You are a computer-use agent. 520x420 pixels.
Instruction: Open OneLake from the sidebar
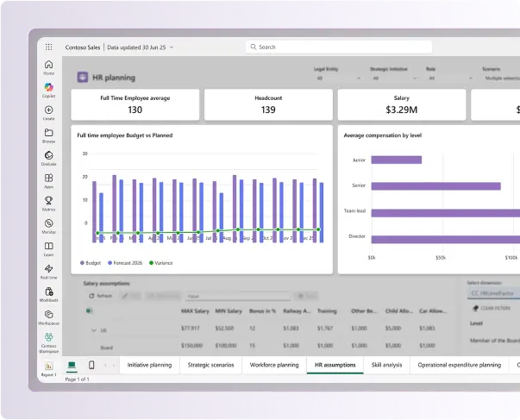point(48,157)
